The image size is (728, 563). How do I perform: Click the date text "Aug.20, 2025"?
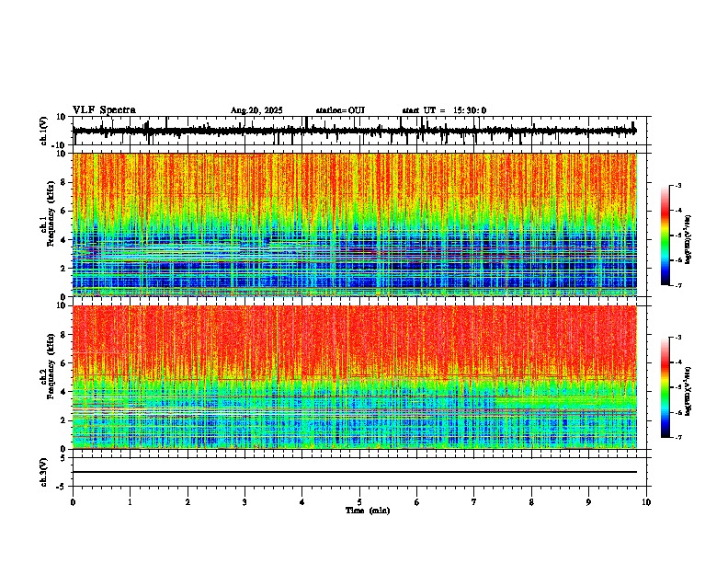tap(256, 110)
